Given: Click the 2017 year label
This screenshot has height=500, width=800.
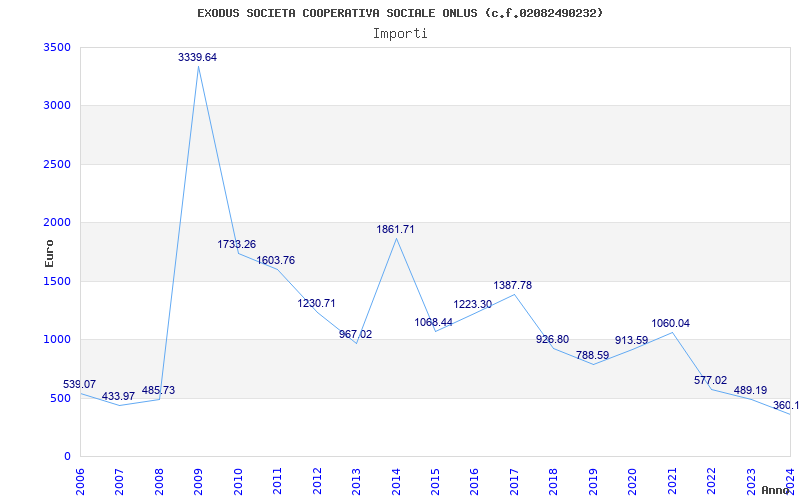Looking at the screenshot, I should pyautogui.click(x=514, y=482).
